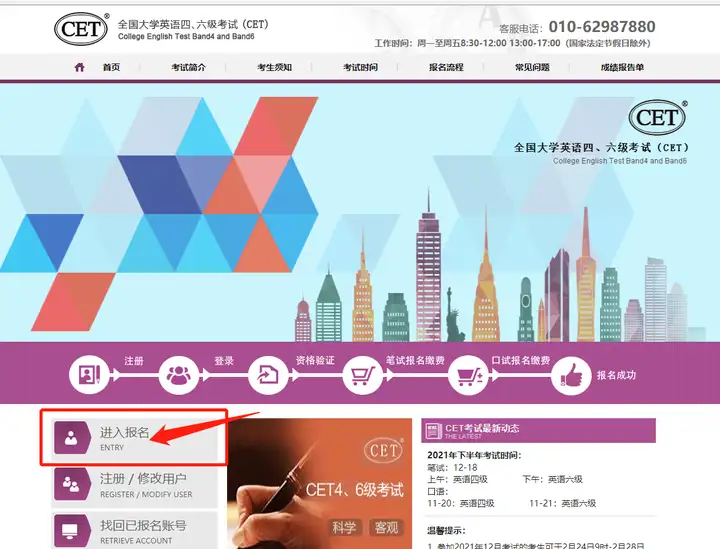This screenshot has width=720, height=549.
Task: Click the CET4、6级考试 promotional image
Action: tap(320, 483)
